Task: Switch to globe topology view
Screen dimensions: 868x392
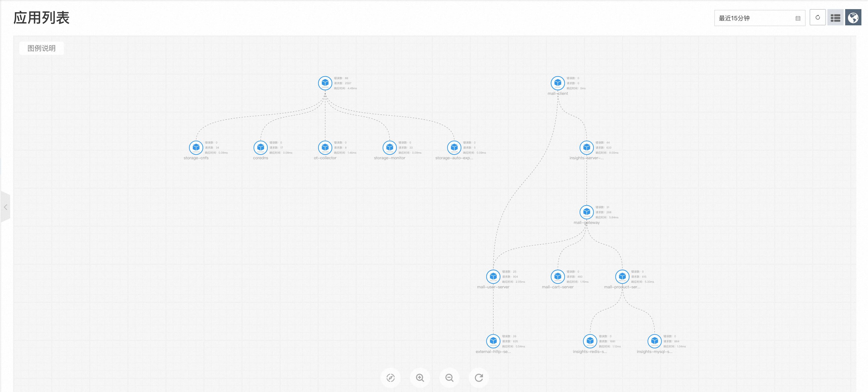Action: tap(853, 17)
